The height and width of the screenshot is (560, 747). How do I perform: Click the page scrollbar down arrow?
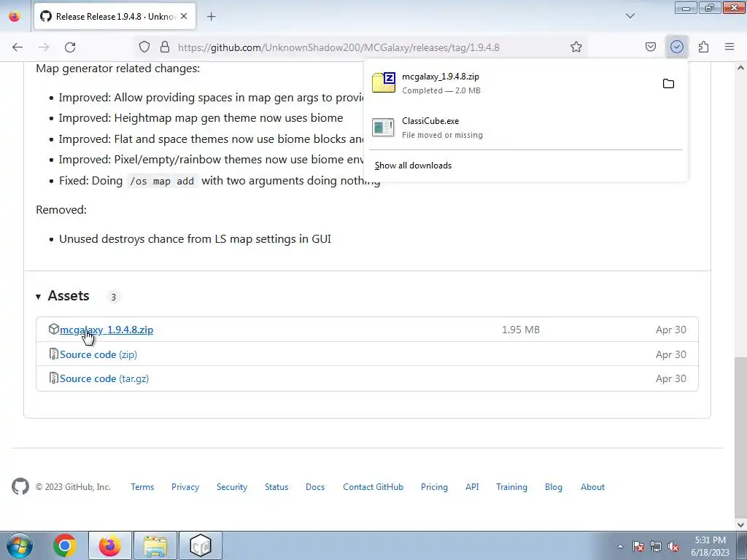(x=740, y=524)
